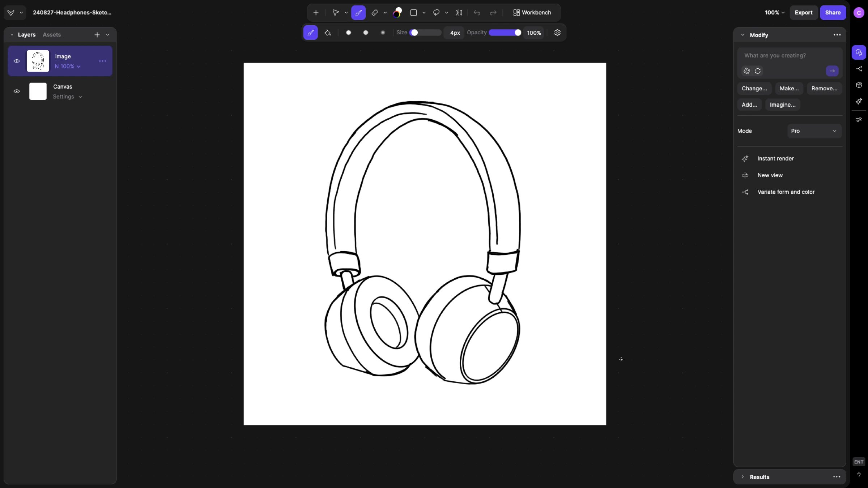Hide the Image layer with eye icon
Image resolution: width=868 pixels, height=488 pixels.
[x=17, y=61]
